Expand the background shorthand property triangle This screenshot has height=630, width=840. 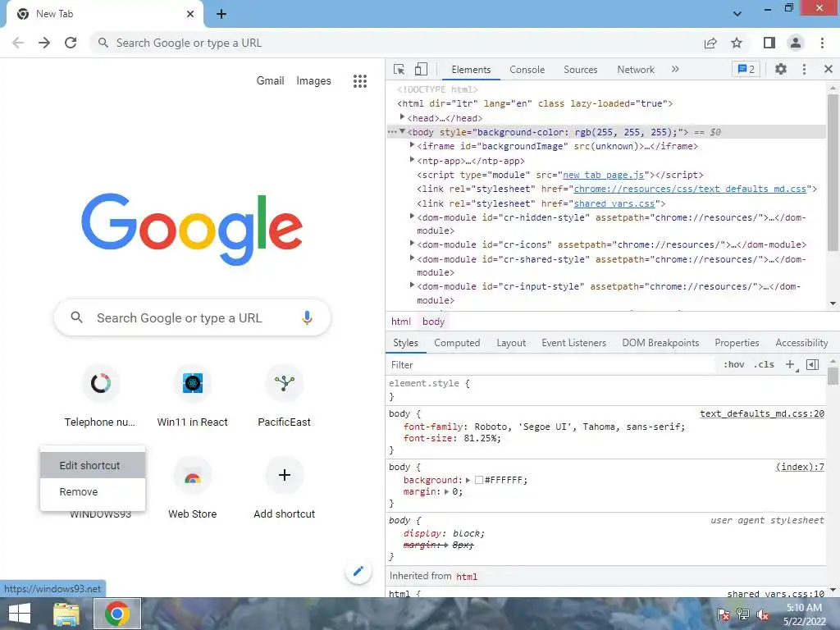pyautogui.click(x=468, y=481)
